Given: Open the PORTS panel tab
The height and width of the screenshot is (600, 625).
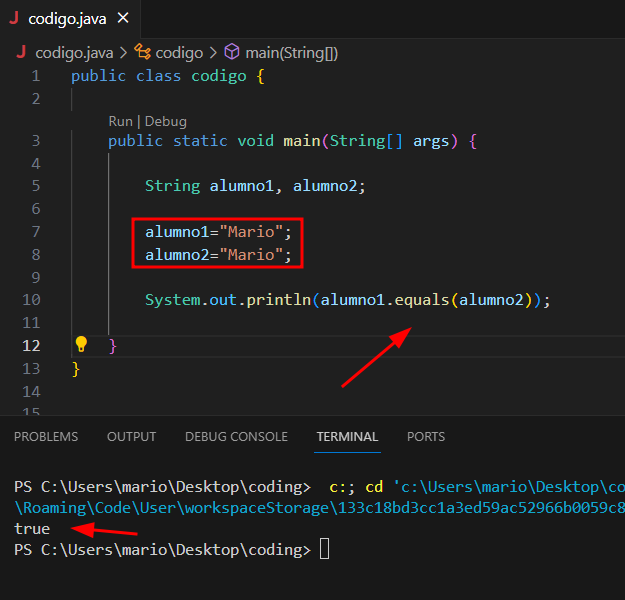Looking at the screenshot, I should 426,437.
